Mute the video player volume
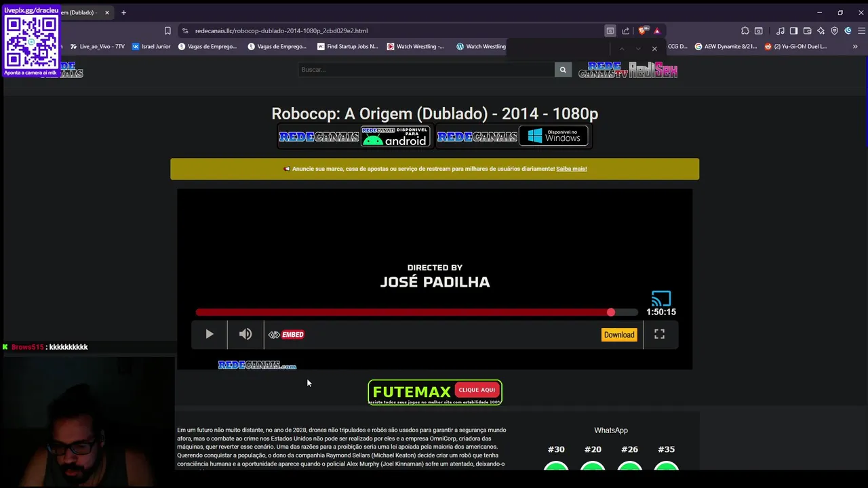 pos(245,334)
